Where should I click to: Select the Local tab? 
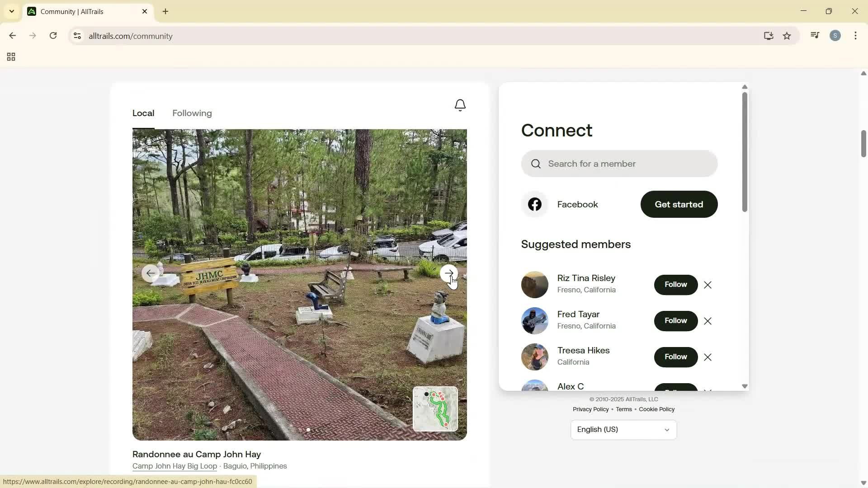pyautogui.click(x=143, y=113)
